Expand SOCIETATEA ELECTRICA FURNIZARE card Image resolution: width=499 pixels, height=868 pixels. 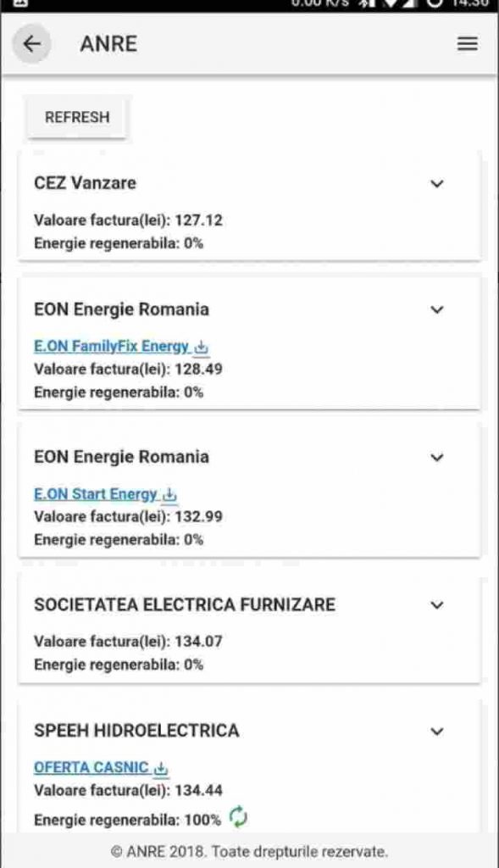437,605
